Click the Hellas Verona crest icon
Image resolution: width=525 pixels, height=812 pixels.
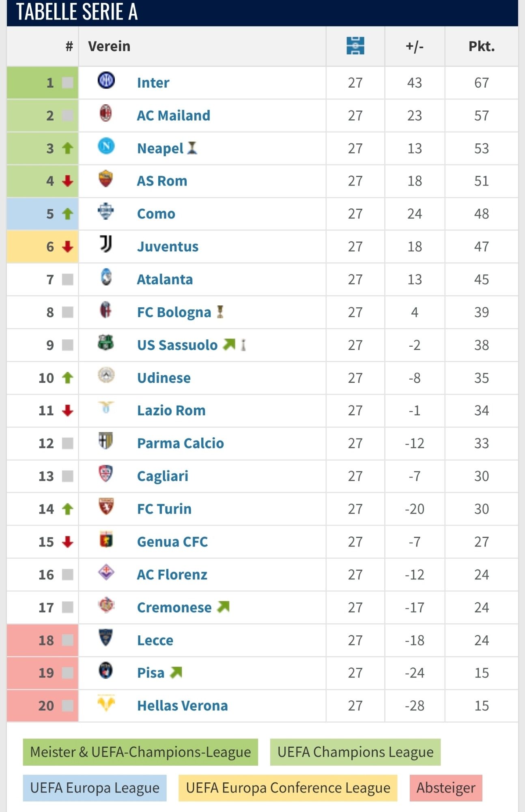coord(106,703)
